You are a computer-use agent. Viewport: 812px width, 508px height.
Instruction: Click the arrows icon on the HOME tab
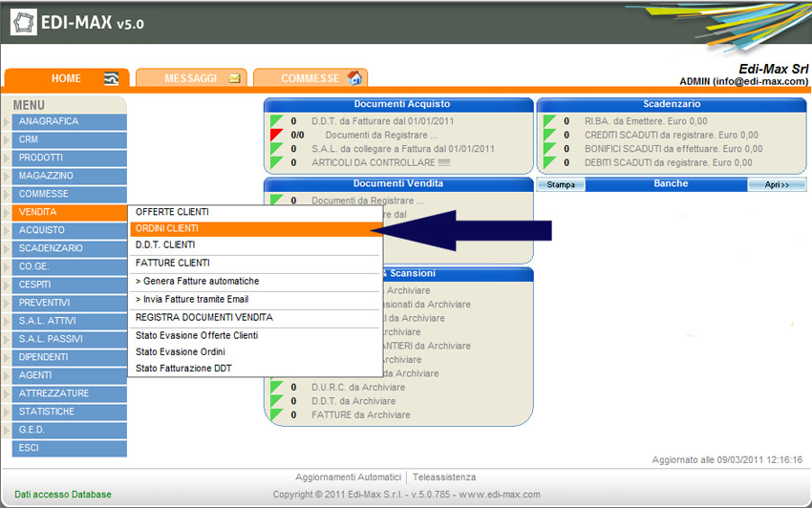(x=112, y=78)
